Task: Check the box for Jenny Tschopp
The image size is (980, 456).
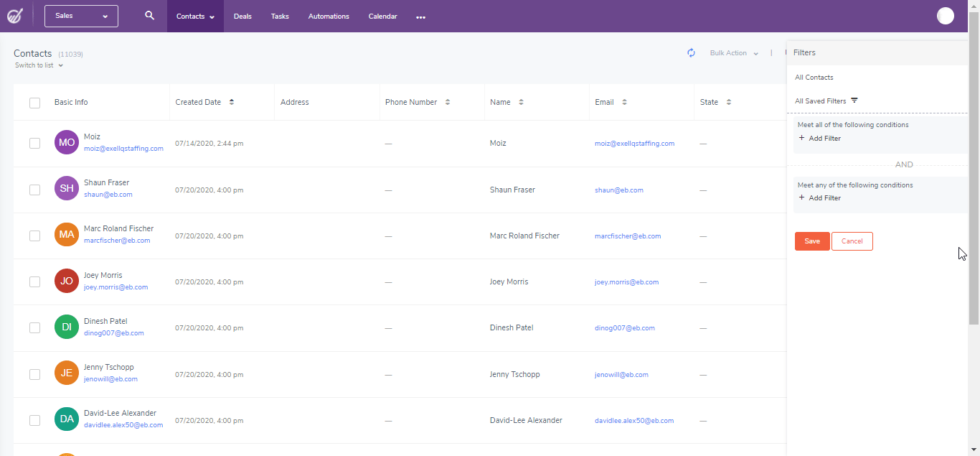Action: point(34,374)
